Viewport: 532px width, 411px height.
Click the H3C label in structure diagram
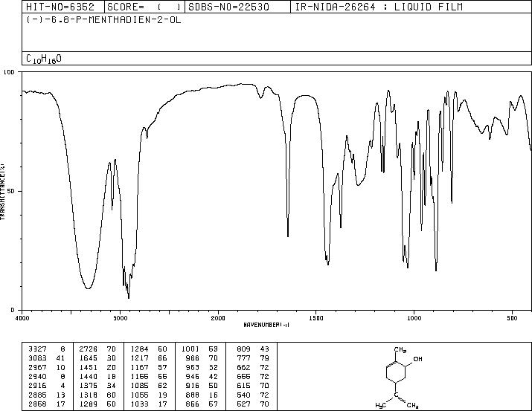click(x=381, y=405)
